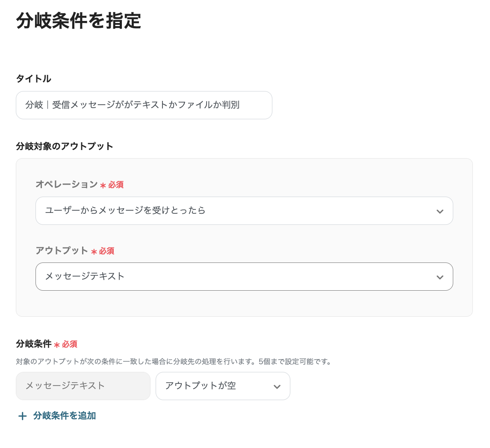The height and width of the screenshot is (448, 490).
Task: Click the chevron arrow in アウトプット dropdown
Action: 440,277
